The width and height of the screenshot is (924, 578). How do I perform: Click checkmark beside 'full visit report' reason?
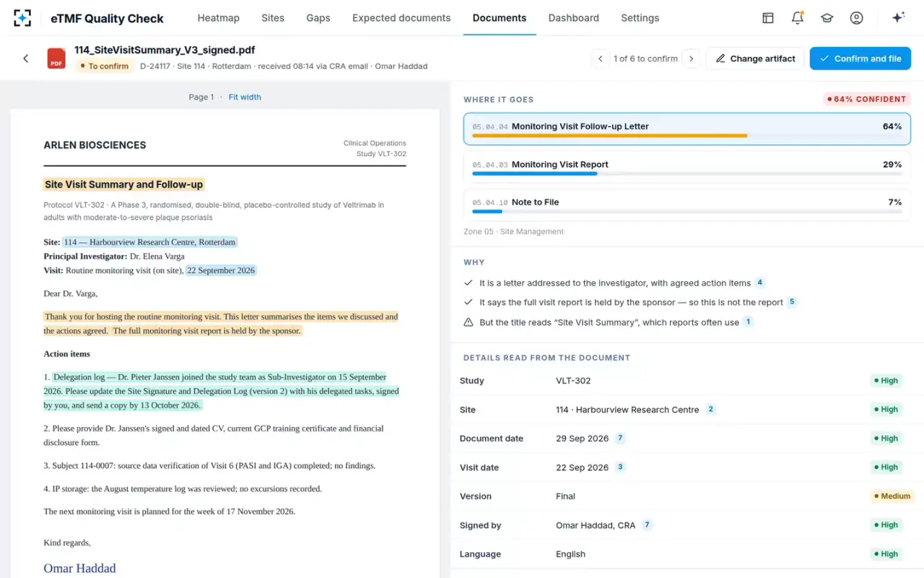[x=468, y=302]
